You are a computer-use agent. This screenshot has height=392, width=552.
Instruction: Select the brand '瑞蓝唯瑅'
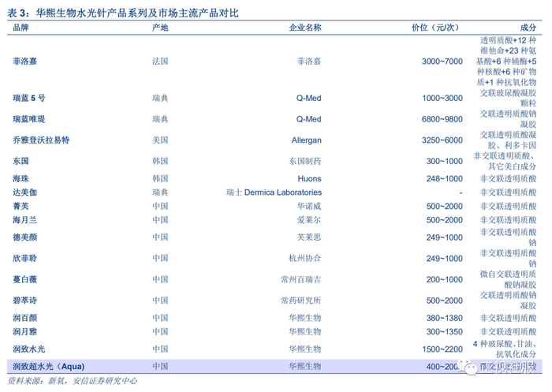(29, 119)
